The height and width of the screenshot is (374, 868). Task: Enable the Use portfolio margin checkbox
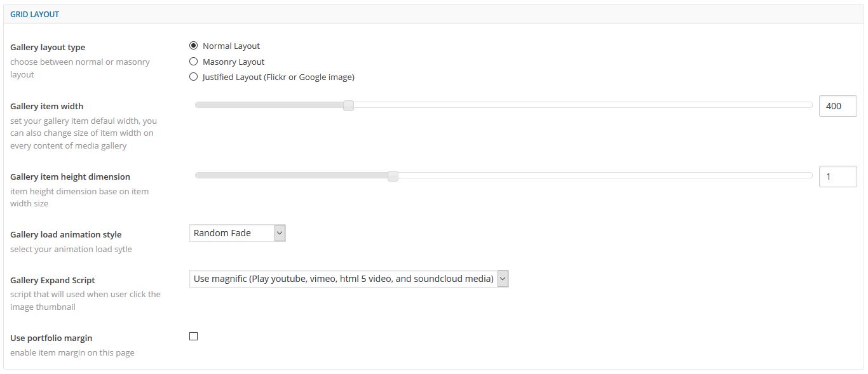[x=194, y=337]
